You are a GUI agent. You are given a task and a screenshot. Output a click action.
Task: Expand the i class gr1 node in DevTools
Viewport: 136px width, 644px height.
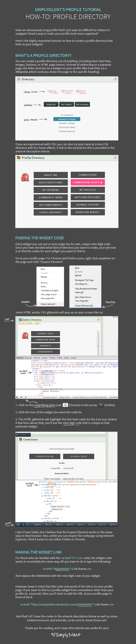(x=35, y=375)
